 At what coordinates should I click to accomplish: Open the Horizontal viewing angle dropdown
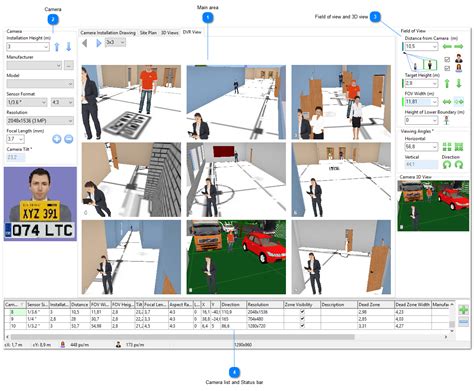434,147
